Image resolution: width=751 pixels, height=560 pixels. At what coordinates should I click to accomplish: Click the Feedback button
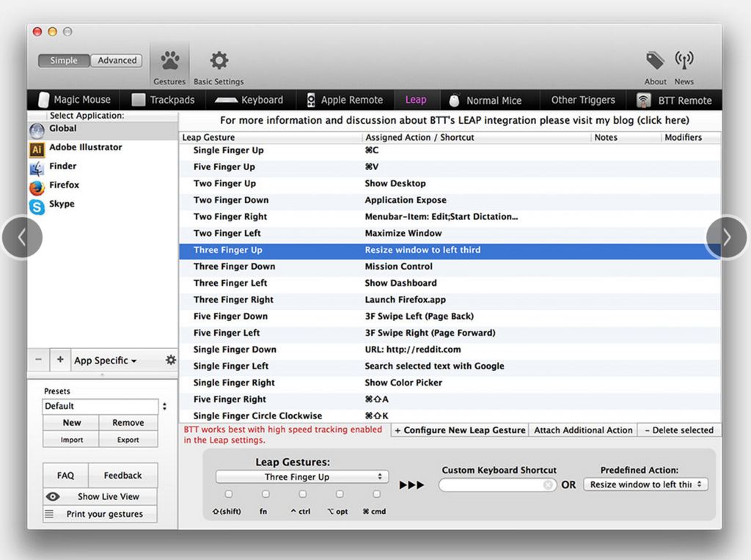coord(122,475)
